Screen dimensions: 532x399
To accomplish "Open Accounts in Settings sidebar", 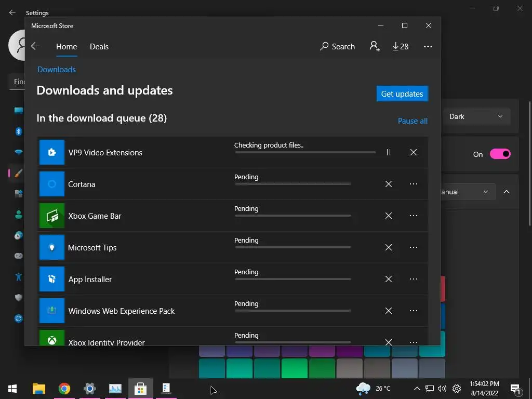I will tap(19, 215).
